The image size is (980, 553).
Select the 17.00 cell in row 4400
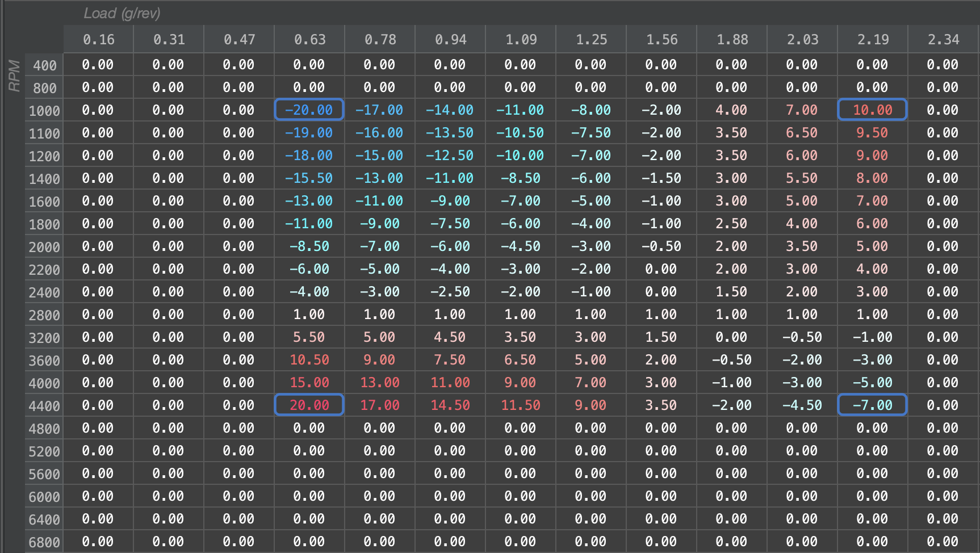(x=380, y=405)
